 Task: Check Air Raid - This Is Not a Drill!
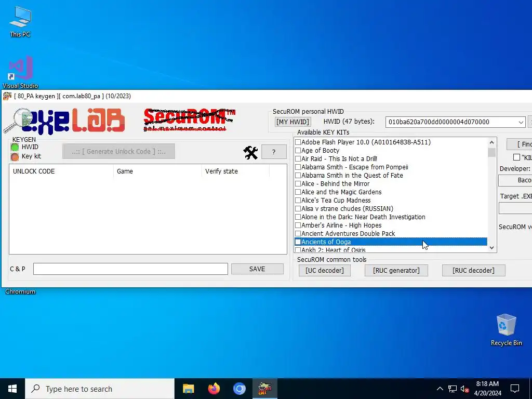[x=298, y=159]
